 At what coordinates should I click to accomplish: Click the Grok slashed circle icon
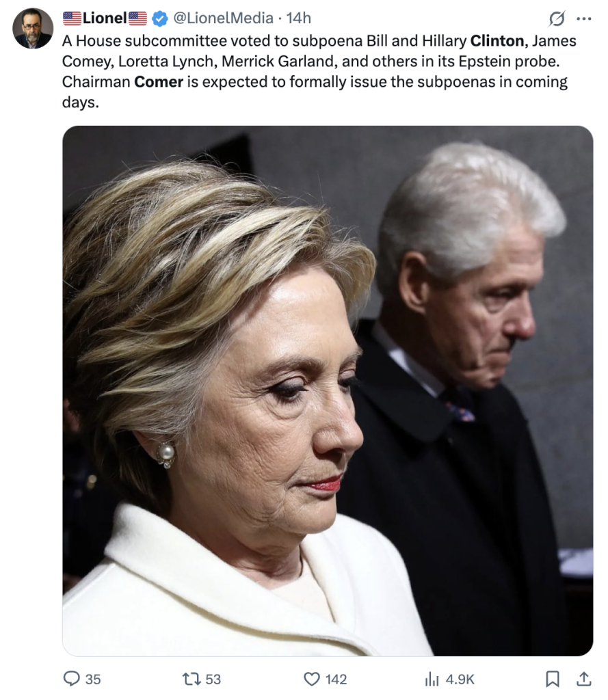pyautogui.click(x=557, y=18)
